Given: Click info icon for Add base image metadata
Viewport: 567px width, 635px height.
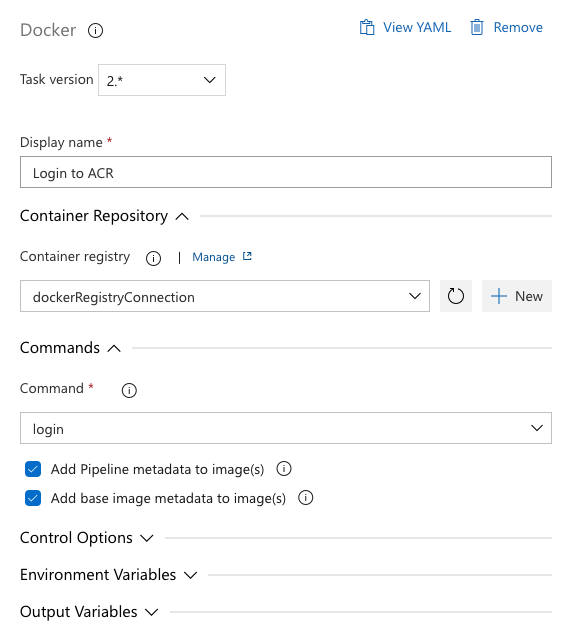Looking at the screenshot, I should point(306,498).
